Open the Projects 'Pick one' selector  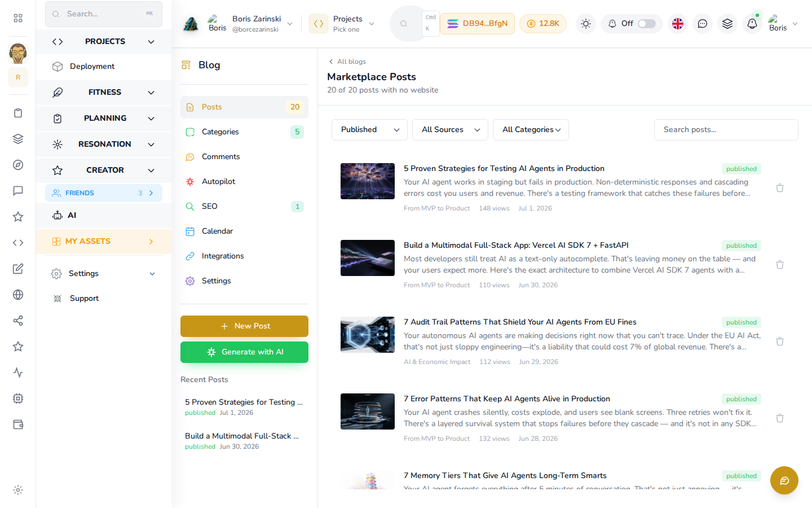[342, 24]
